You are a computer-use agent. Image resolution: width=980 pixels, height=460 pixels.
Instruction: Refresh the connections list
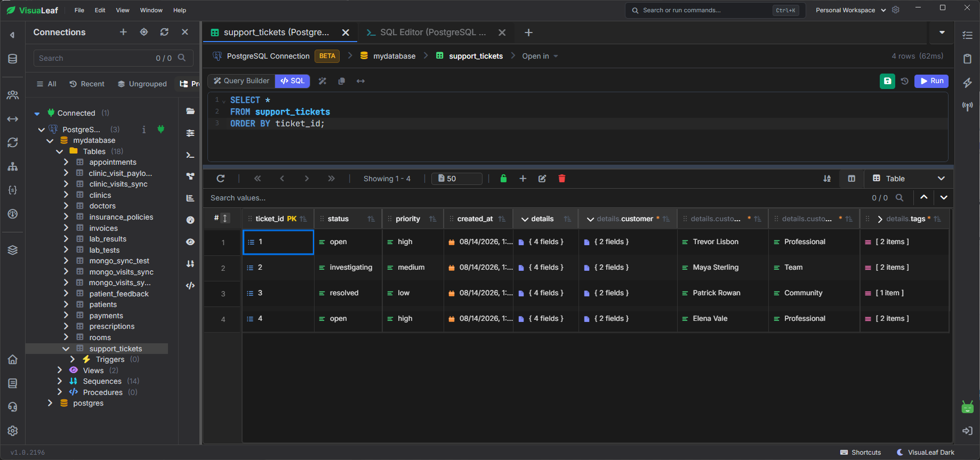click(164, 32)
